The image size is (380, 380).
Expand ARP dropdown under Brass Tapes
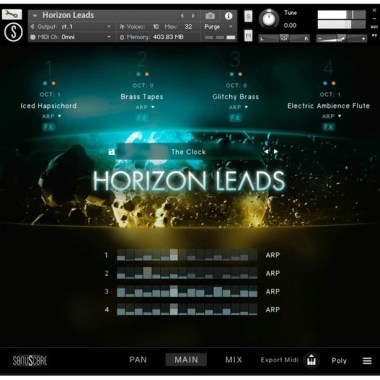pos(145,107)
